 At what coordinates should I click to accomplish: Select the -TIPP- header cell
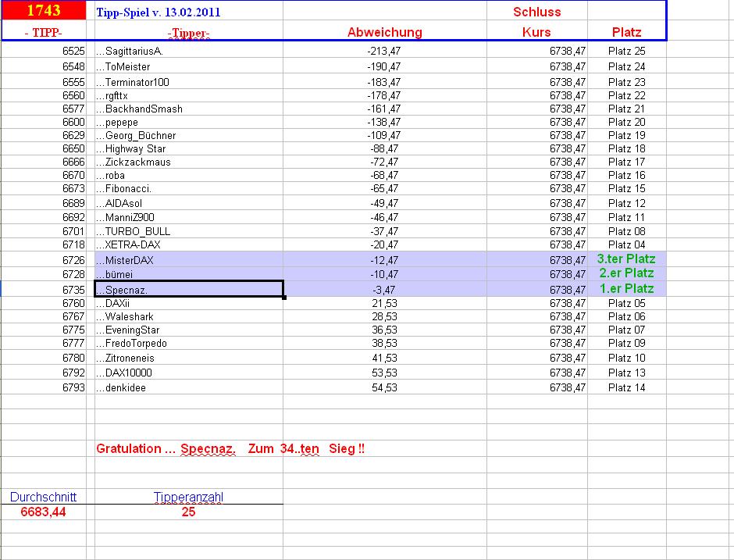44,32
